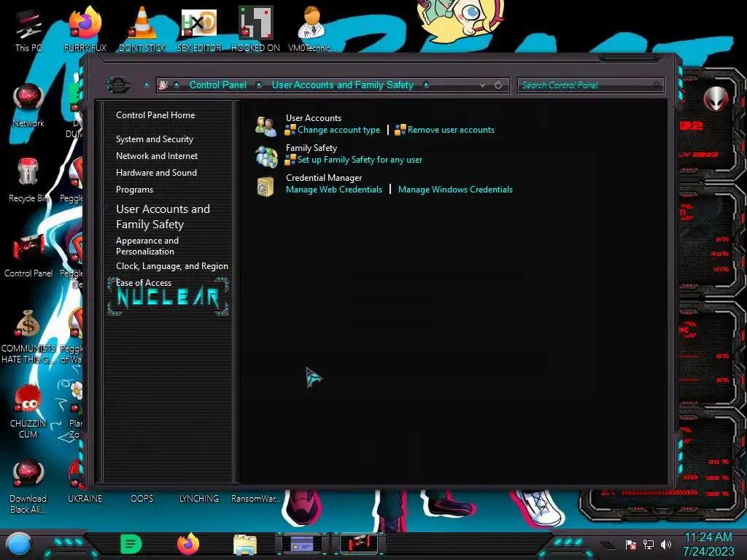Open File Explorer from taskbar

(245, 545)
